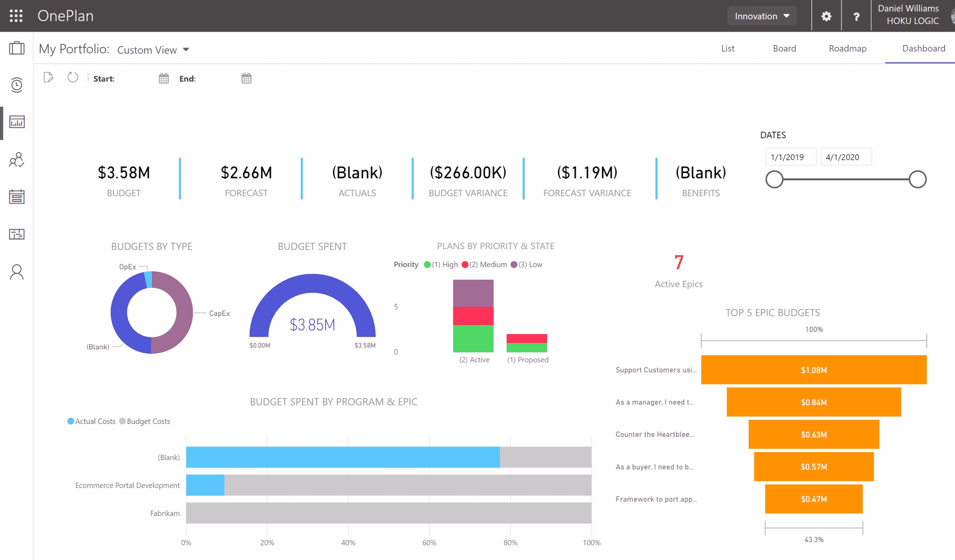The height and width of the screenshot is (560, 955).
Task: Click the OnePlan logo text
Action: tap(66, 16)
